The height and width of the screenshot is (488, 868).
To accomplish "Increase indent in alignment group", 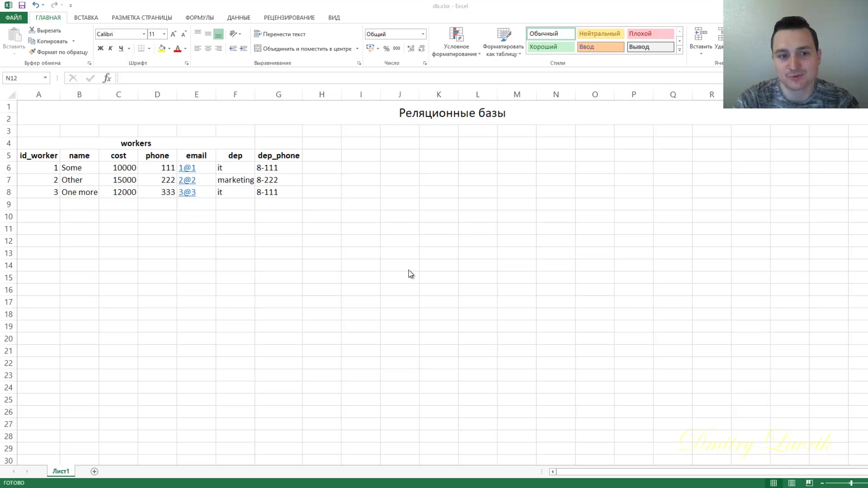I will point(243,48).
